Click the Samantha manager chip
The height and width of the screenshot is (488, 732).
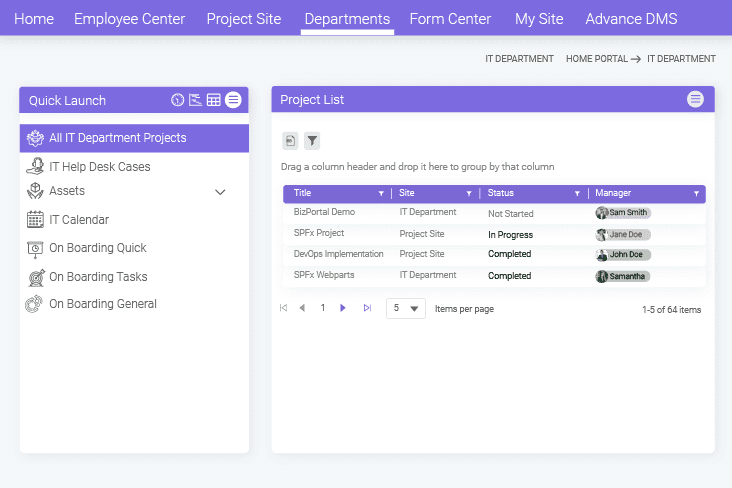tap(623, 276)
